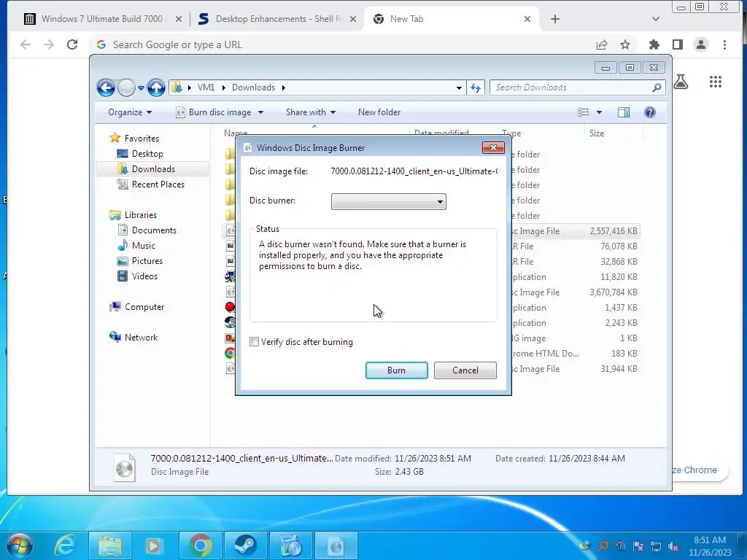Screen dimensions: 747x560
Task: Open Google apps grid icon
Action: click(716, 82)
